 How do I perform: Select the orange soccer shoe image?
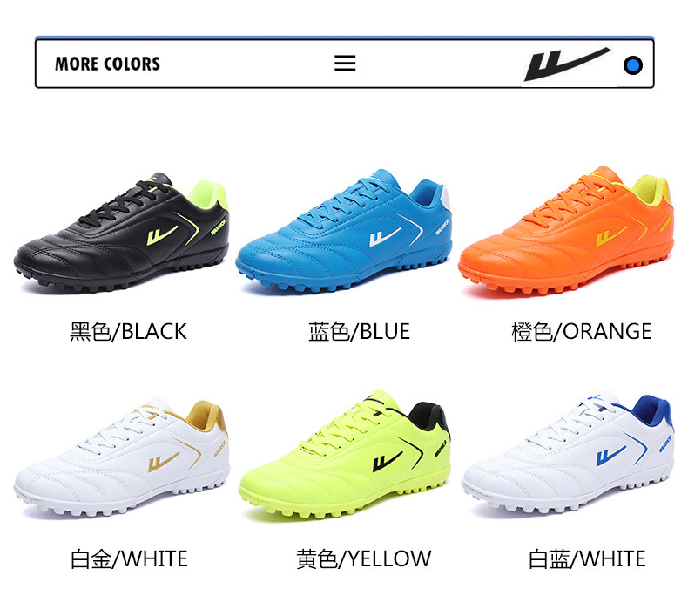(566, 230)
